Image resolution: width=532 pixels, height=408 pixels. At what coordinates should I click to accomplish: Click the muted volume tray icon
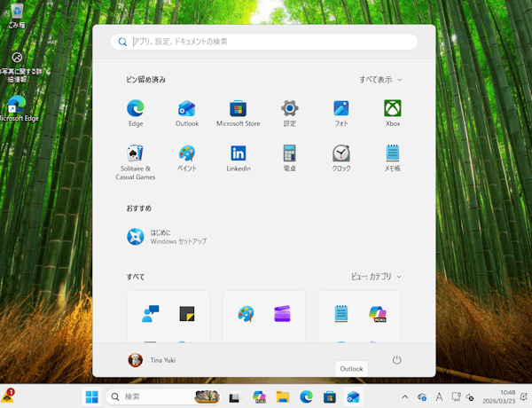click(x=470, y=396)
